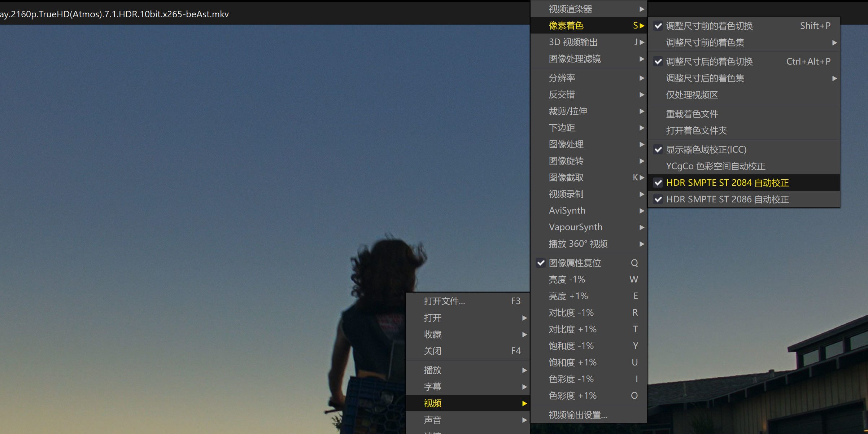The image size is (868, 434).
Task: Decrease brightness with 亮度 -1%
Action: [x=567, y=280]
